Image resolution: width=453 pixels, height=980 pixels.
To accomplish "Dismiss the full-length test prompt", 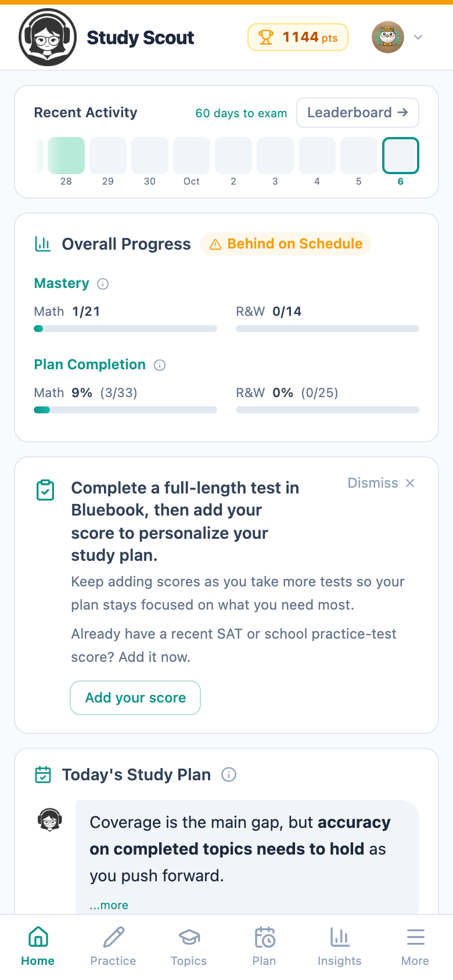I will tap(381, 483).
